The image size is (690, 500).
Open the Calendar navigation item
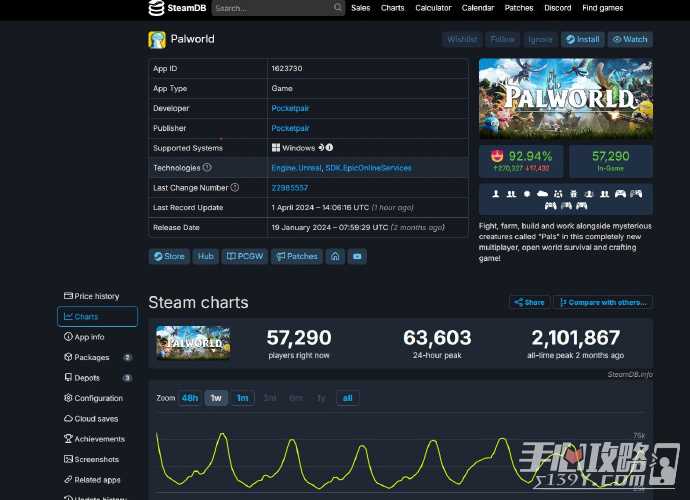point(478,8)
